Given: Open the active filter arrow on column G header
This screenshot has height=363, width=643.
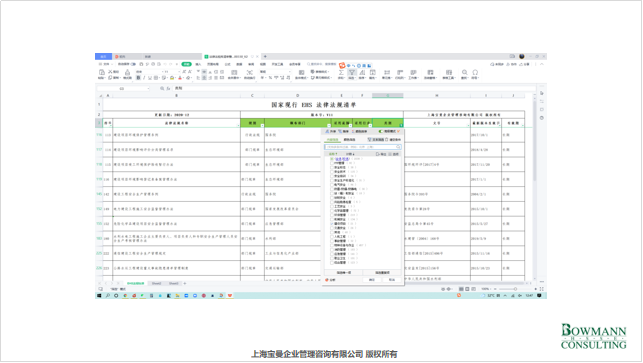Looking at the screenshot, I should [401, 125].
